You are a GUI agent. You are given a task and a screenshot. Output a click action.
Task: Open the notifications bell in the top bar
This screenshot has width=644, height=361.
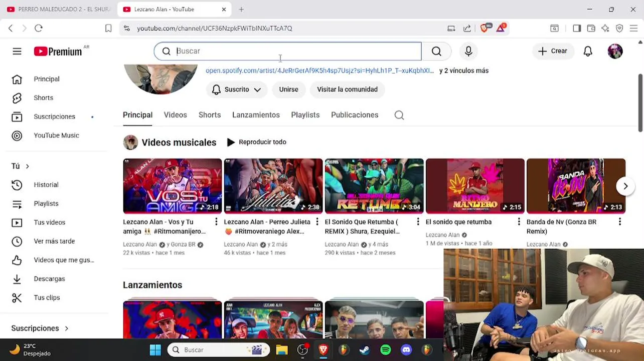[588, 51]
